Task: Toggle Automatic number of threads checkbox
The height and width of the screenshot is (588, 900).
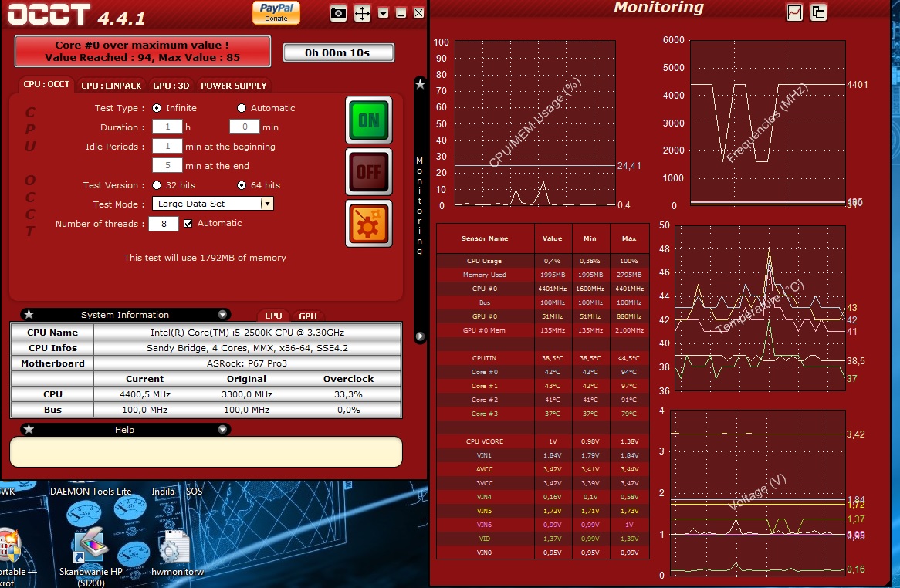Action: click(188, 224)
